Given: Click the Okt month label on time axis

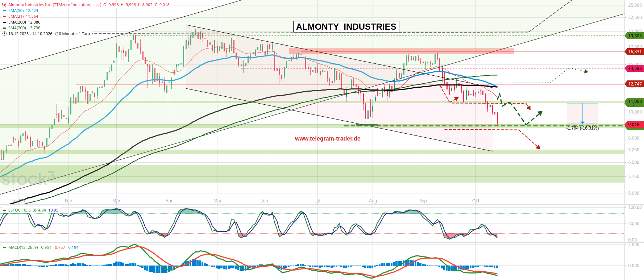Looking at the screenshot, I should pos(476,201).
